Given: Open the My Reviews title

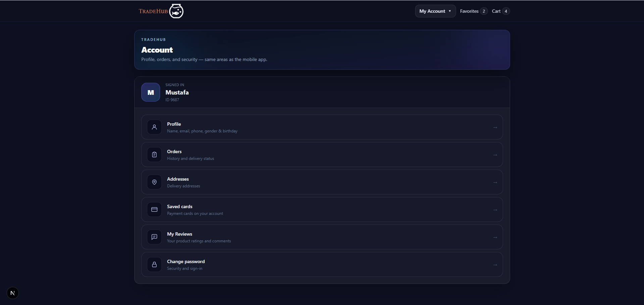Looking at the screenshot, I should click(x=180, y=234).
